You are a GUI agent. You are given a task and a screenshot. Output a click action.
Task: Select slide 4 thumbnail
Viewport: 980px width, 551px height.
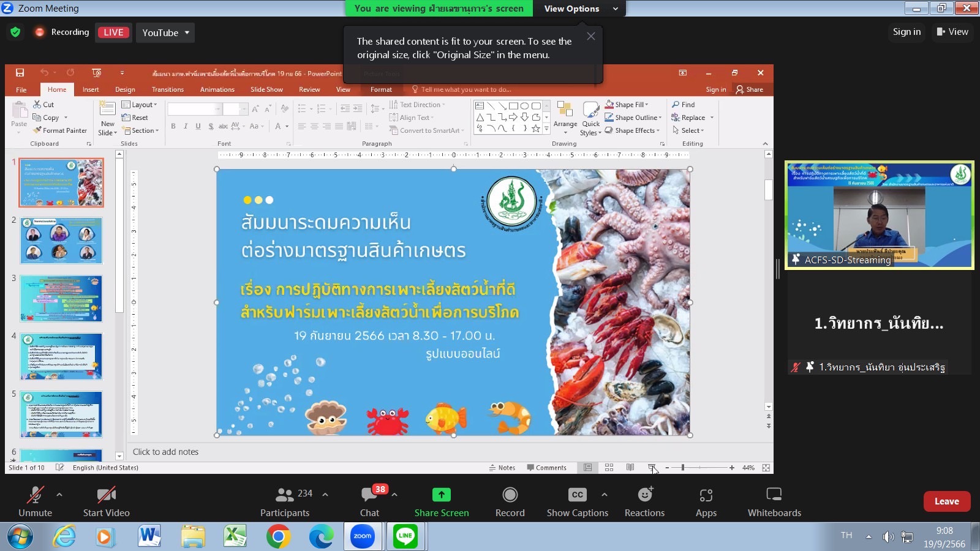[61, 356]
